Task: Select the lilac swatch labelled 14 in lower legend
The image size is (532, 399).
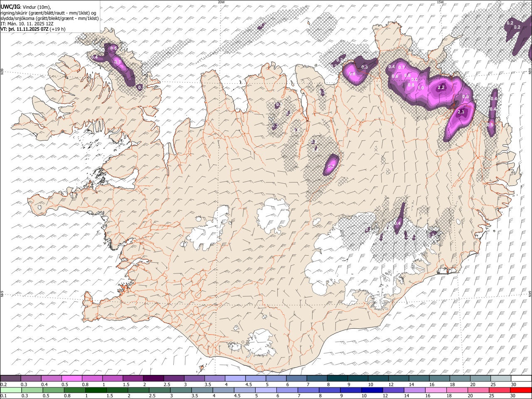Action: (414, 390)
